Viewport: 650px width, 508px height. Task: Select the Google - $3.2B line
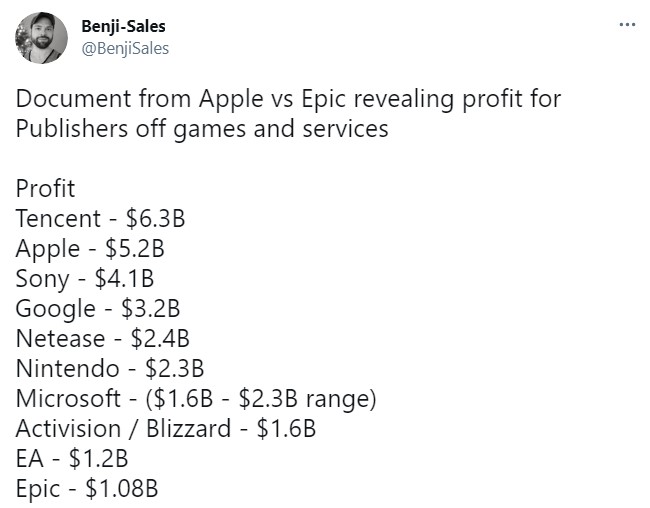point(97,309)
